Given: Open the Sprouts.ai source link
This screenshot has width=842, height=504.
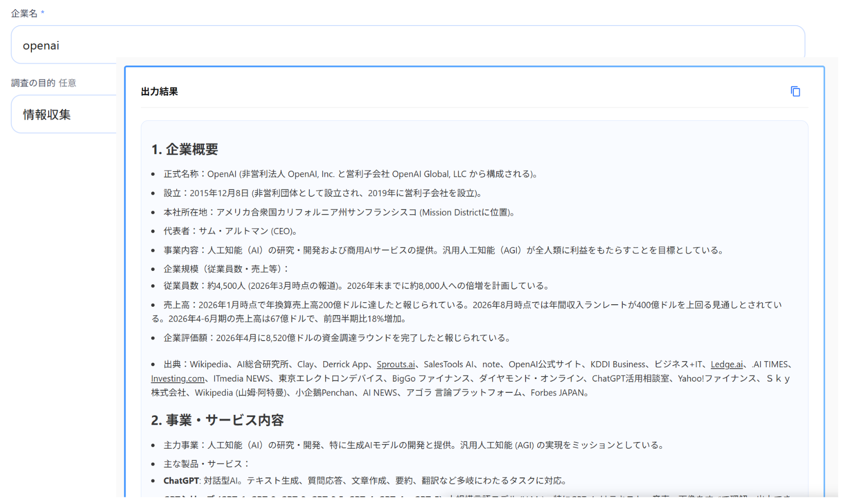Looking at the screenshot, I should coord(395,364).
